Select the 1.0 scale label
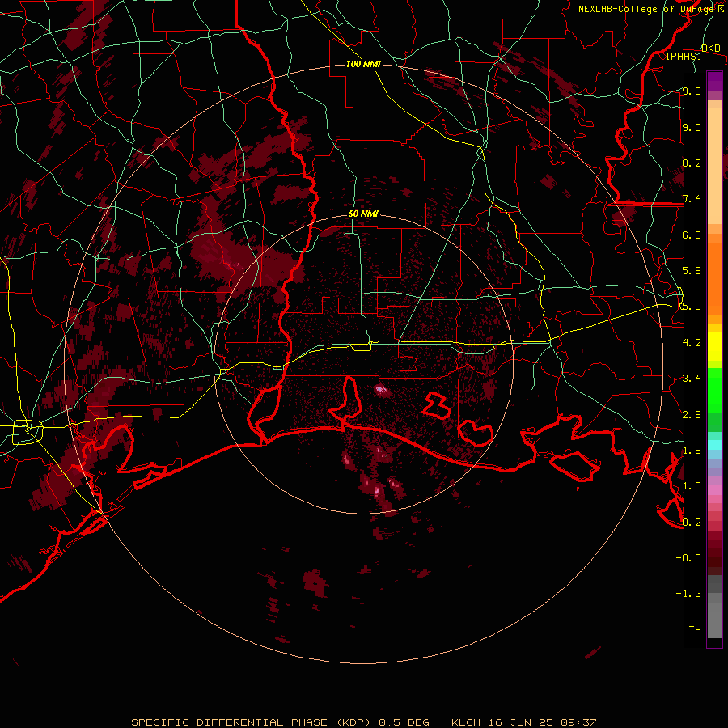The image size is (728, 728). tap(692, 487)
